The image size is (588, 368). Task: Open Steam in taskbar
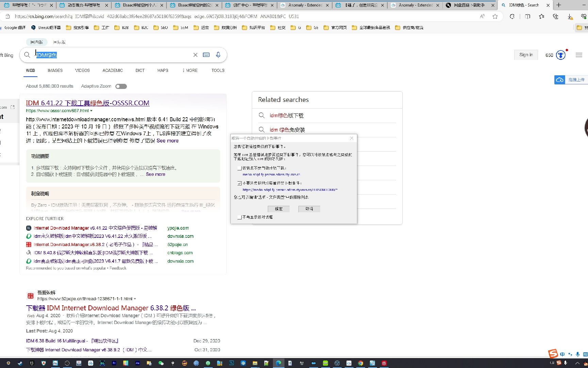pyautogui.click(x=20, y=363)
